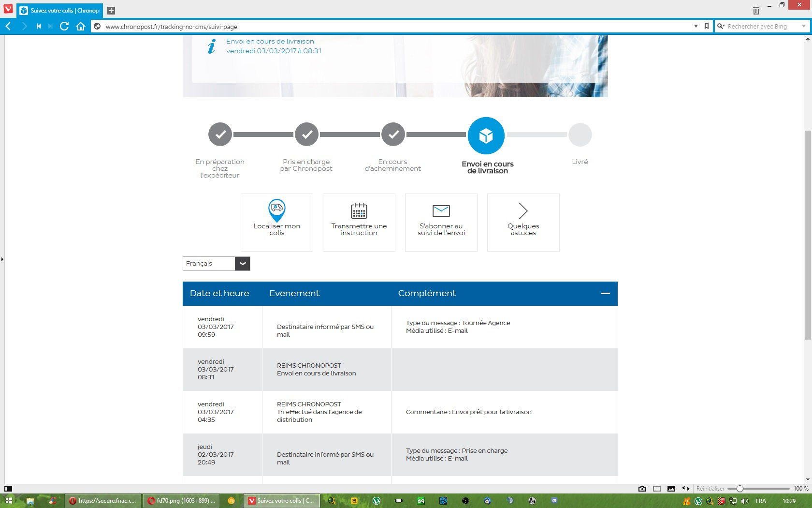Expand the side panel edge handle
This screenshot has height=508, width=812.
2,259
